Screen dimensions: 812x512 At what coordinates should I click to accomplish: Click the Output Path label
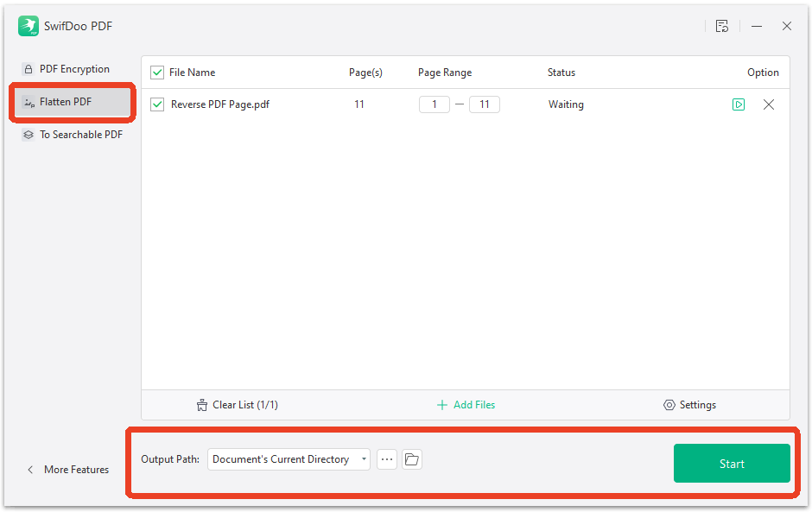coord(170,459)
